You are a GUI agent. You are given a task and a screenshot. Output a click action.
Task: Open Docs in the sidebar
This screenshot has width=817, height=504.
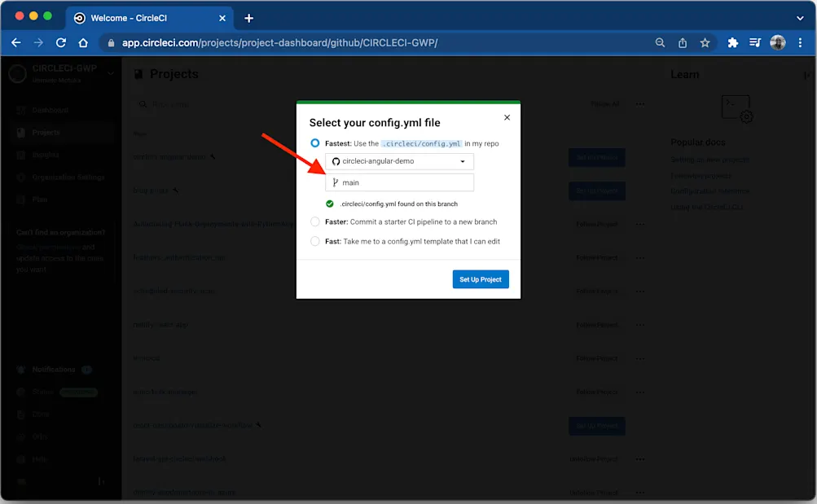coord(41,414)
